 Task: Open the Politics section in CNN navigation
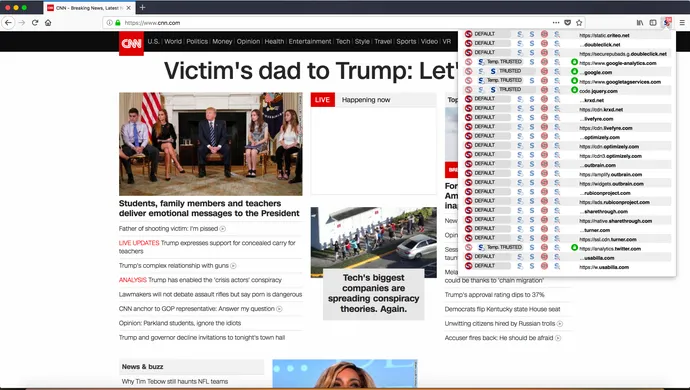pos(197,41)
